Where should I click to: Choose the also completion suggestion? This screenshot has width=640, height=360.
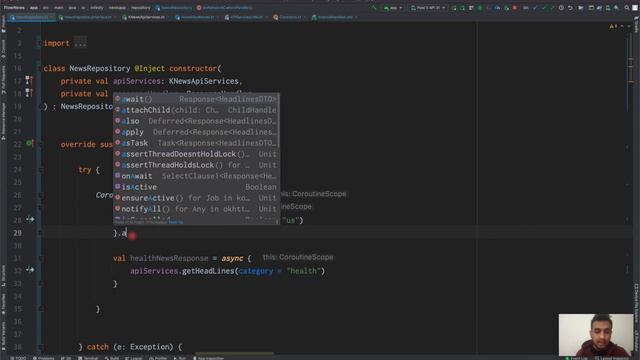196,121
